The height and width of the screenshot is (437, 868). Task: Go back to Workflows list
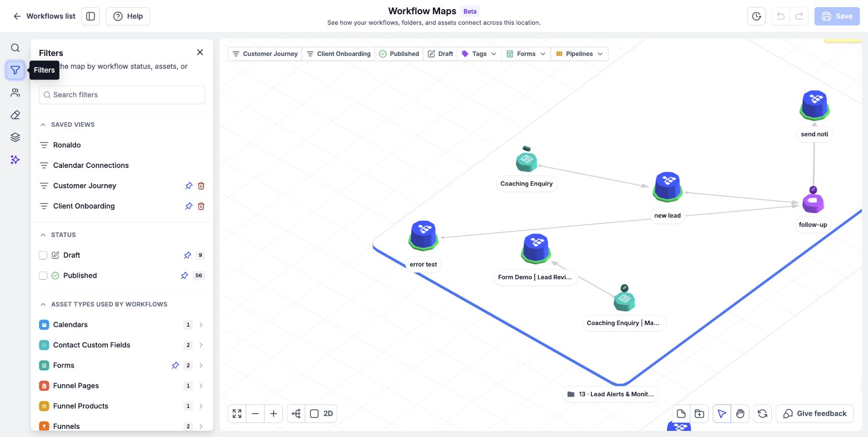point(44,16)
